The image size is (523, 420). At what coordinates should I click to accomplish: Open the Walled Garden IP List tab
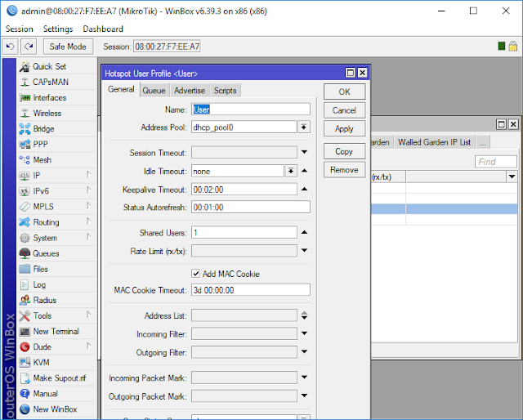tap(434, 142)
